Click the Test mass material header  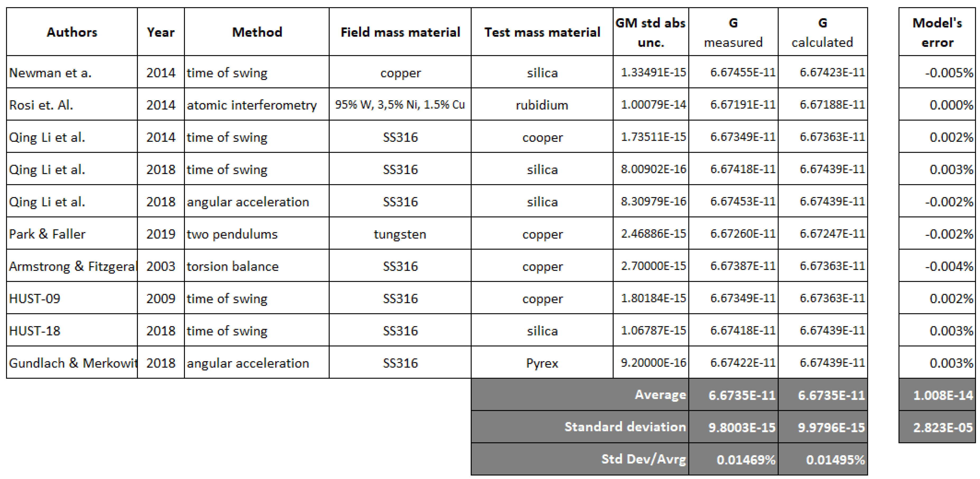pyautogui.click(x=542, y=32)
